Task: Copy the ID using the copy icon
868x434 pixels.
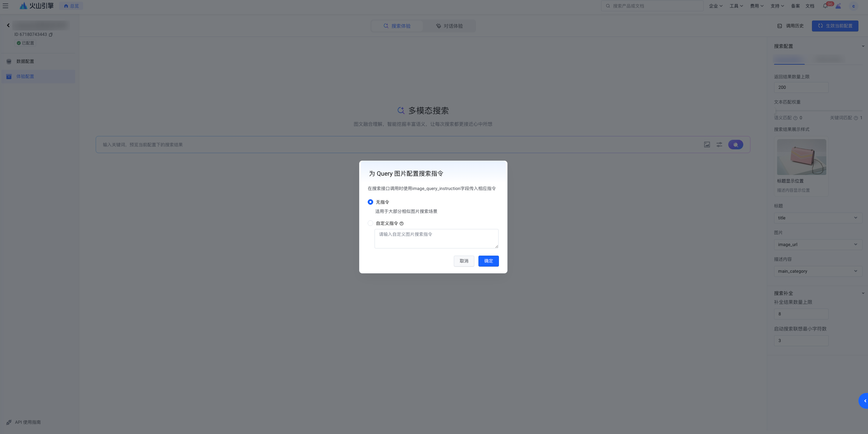Action: tap(50, 35)
